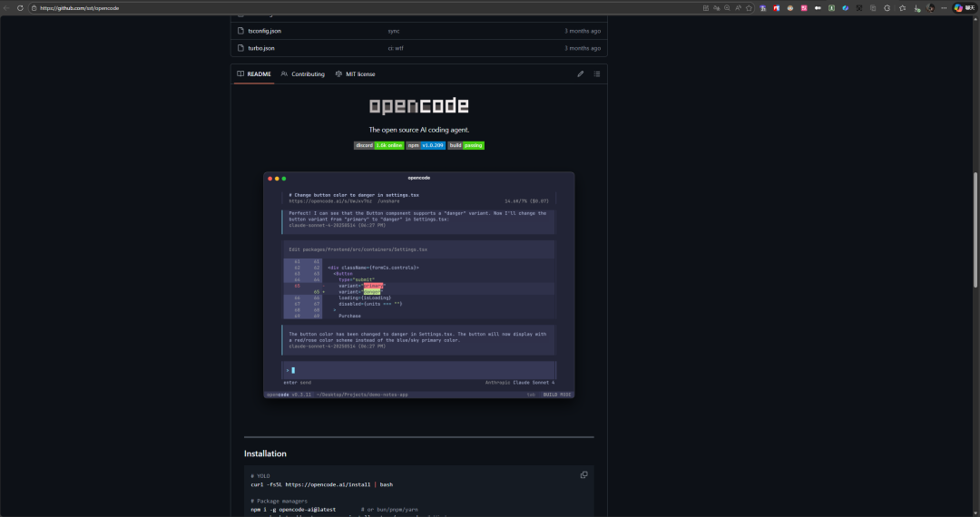This screenshot has width=980, height=517.
Task: Click the red-and-blue extension icon in toolbar
Action: (x=776, y=8)
